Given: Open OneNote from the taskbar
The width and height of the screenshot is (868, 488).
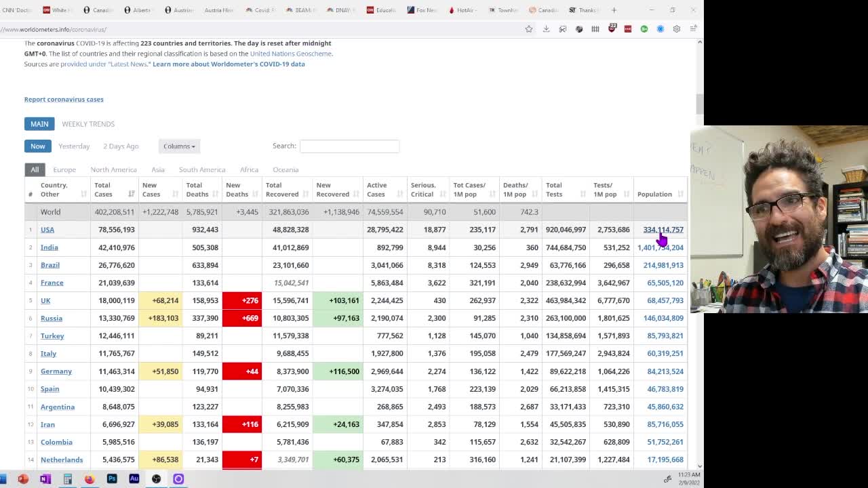Looking at the screenshot, I should point(45,479).
